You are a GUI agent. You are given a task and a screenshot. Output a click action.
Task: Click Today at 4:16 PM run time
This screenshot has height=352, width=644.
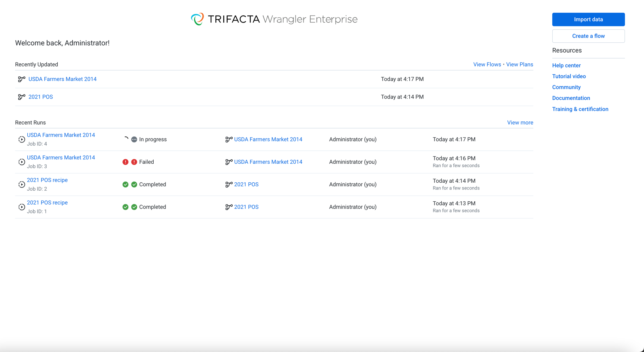point(454,158)
